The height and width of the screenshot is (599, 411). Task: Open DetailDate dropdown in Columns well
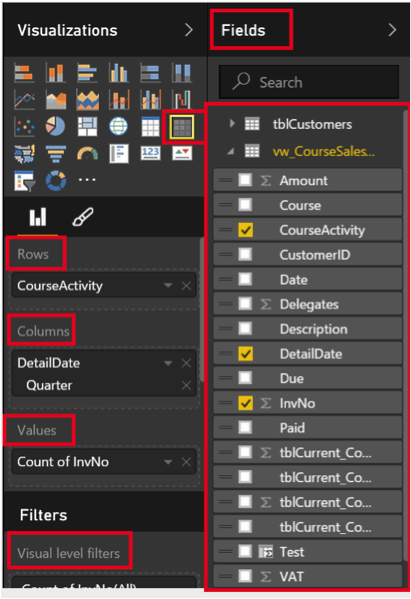point(168,363)
